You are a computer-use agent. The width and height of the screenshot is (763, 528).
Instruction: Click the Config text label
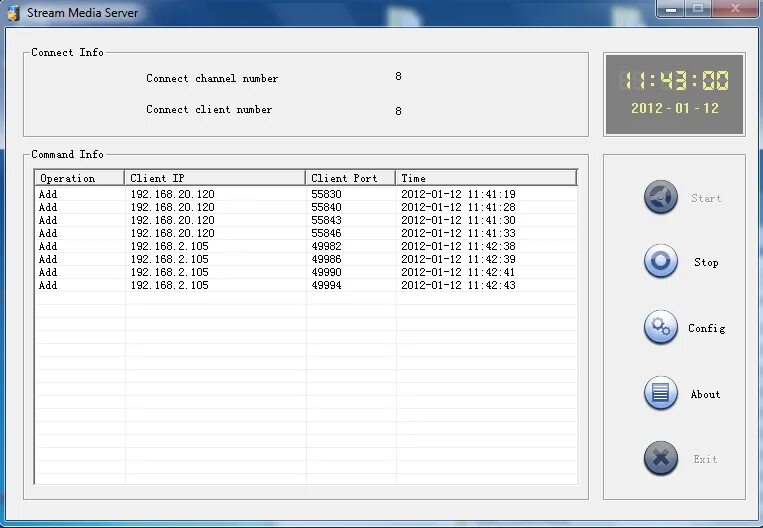click(707, 328)
